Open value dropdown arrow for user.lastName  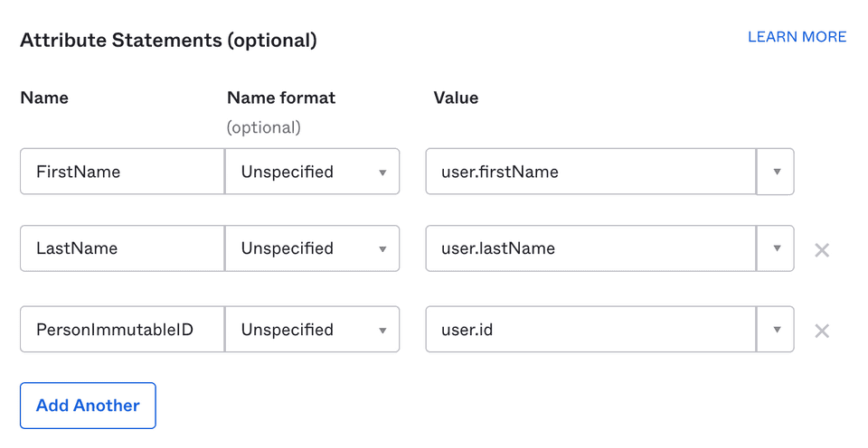776,248
